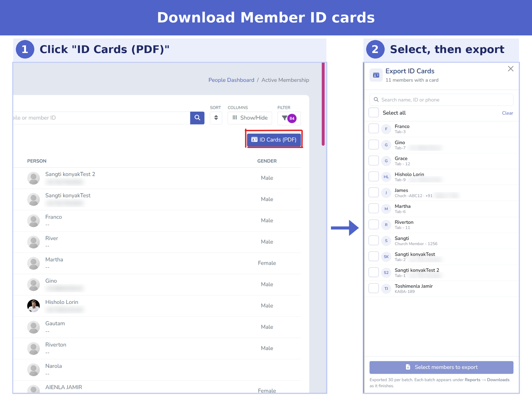Click the TJ avatar for Toshimenla Jamir
532x406 pixels.
pos(386,289)
